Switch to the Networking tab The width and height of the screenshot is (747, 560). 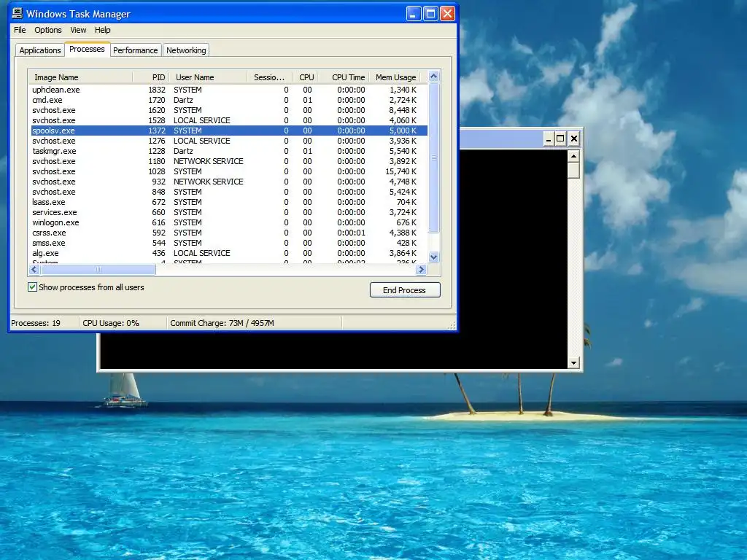(186, 50)
